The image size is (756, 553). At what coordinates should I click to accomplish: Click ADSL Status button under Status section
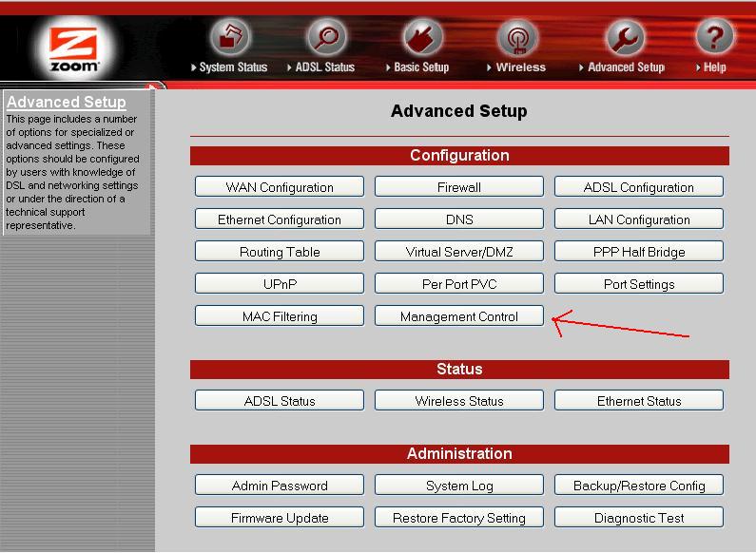click(280, 401)
